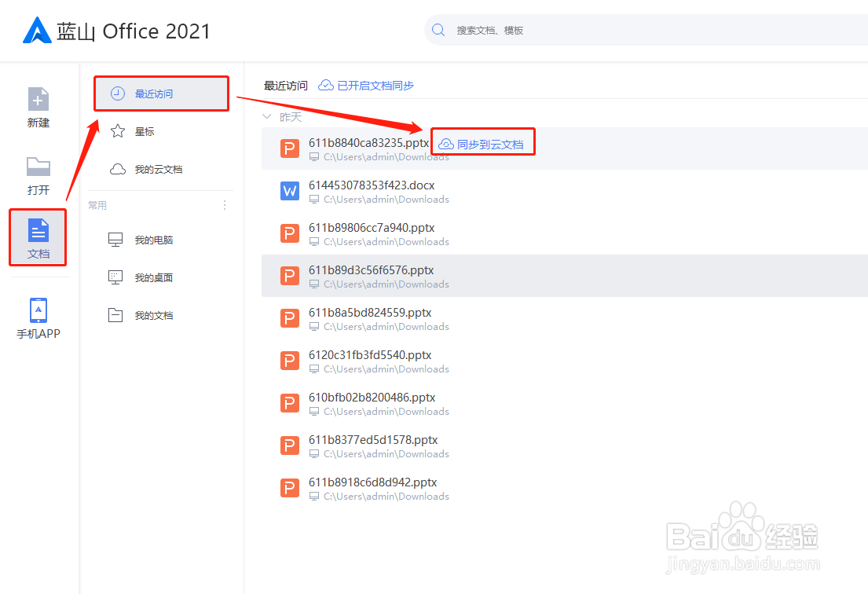This screenshot has width=868, height=594.
Task: Click the PowerPoint icon of 611b8918c6d8d942.pptx
Action: 290,488
